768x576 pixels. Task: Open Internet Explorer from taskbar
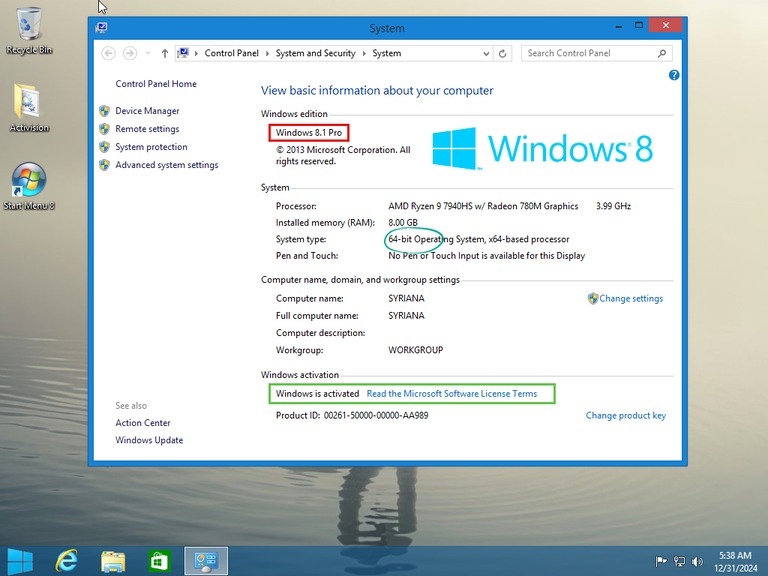pyautogui.click(x=66, y=561)
